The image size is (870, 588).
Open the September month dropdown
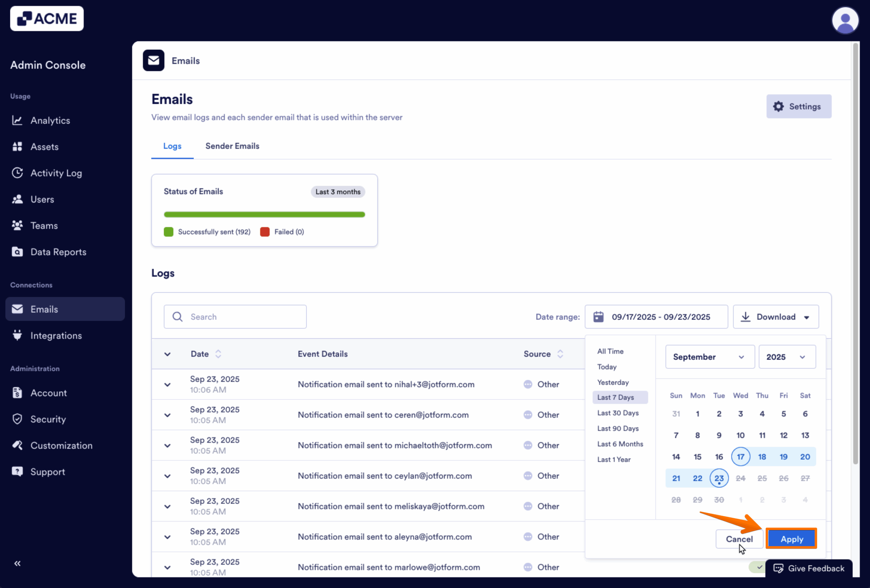pyautogui.click(x=709, y=357)
